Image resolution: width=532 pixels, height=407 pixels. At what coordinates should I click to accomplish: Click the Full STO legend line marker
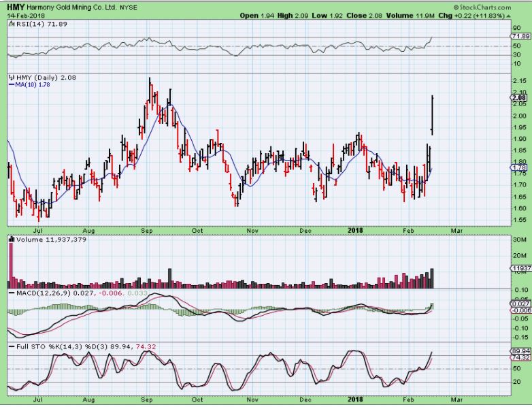(x=12, y=346)
